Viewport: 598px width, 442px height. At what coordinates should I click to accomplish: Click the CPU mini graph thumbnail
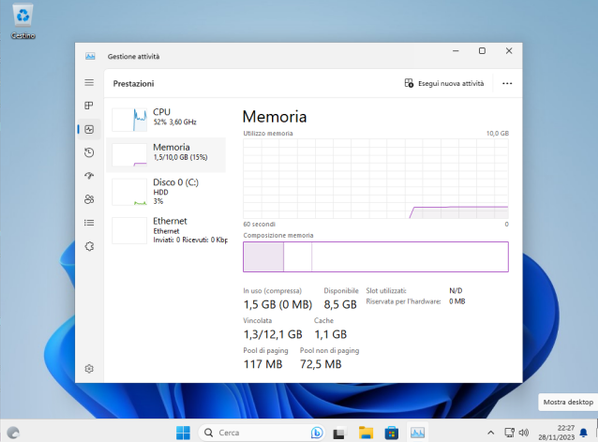coord(129,120)
